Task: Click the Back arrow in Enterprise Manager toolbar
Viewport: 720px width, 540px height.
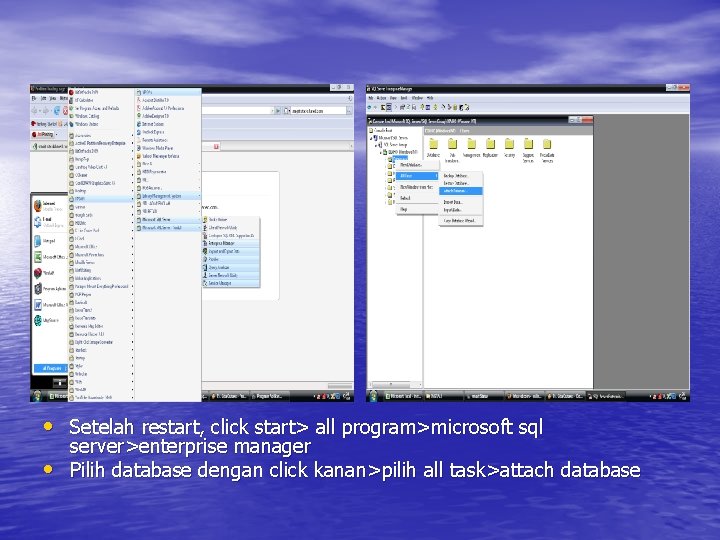Action: [x=370, y=107]
